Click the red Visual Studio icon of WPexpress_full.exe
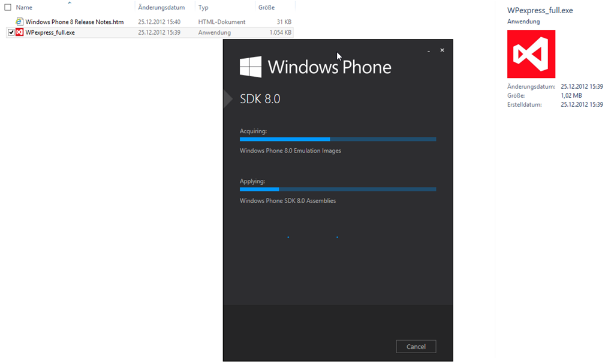The width and height of the screenshot is (614, 364). [19, 32]
